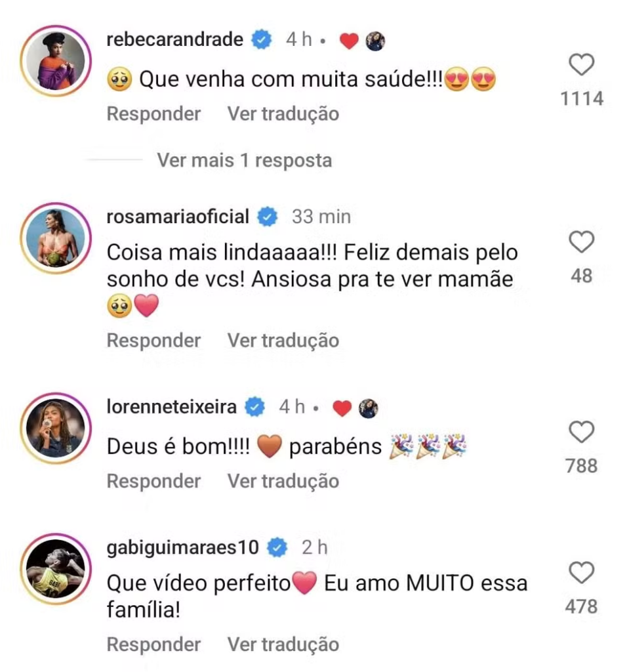Tap heart icon on gabiguimaraes10's comment
Image resolution: width=627 pixels, height=672 pixels.
tap(581, 573)
